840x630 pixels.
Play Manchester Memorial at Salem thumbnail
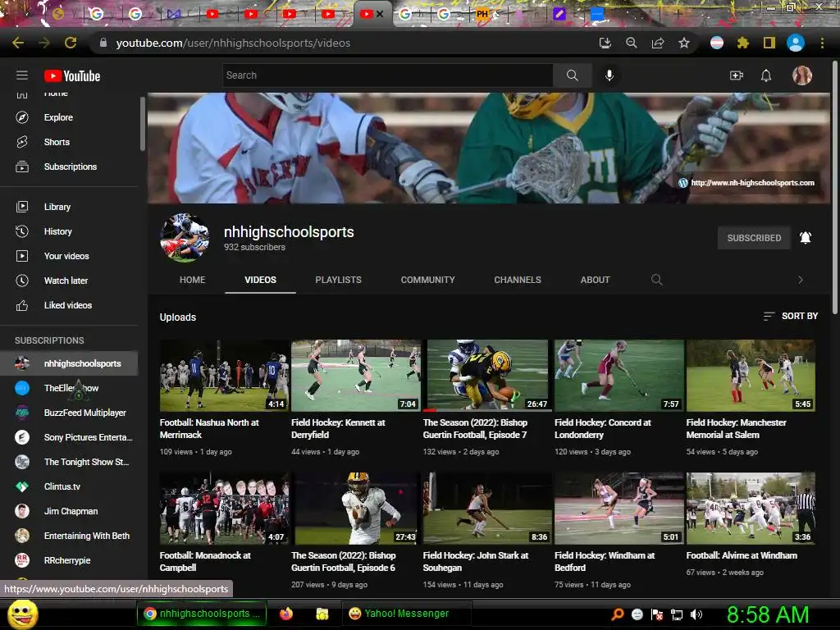click(751, 376)
